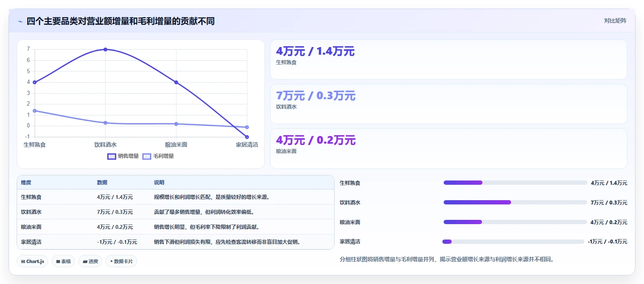Screen dimensions: 644x284
Task: Click the 销售增量 data point at 生鲜熟食
Action: (35, 82)
